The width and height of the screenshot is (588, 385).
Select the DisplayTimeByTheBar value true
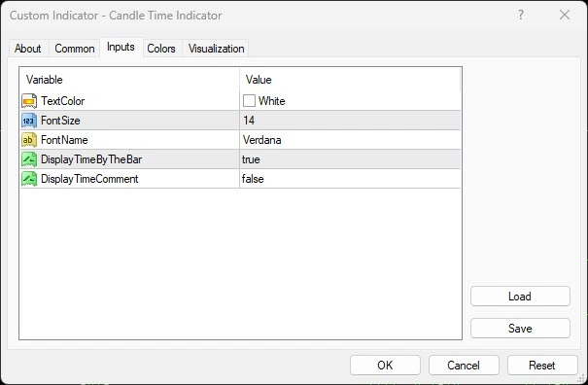pyautogui.click(x=251, y=159)
